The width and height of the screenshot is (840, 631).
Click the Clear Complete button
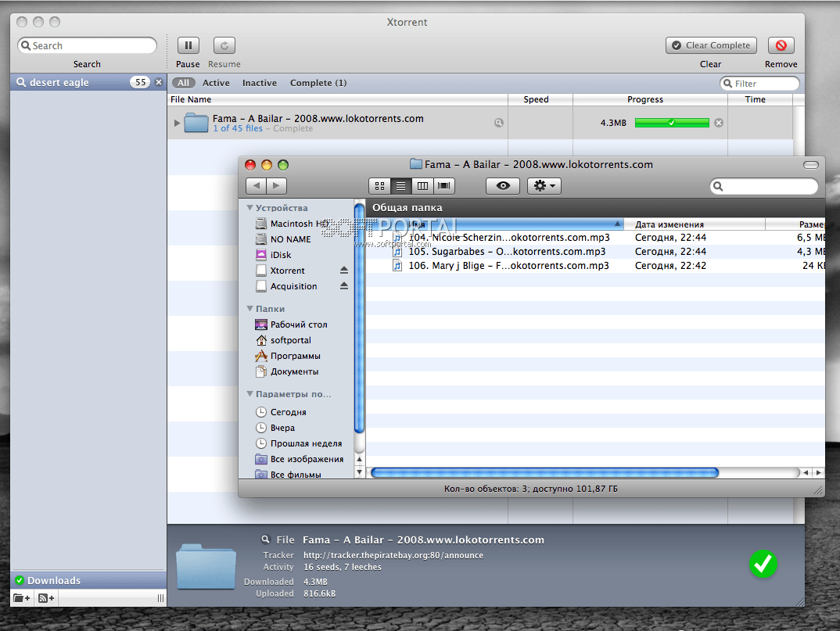tap(711, 45)
